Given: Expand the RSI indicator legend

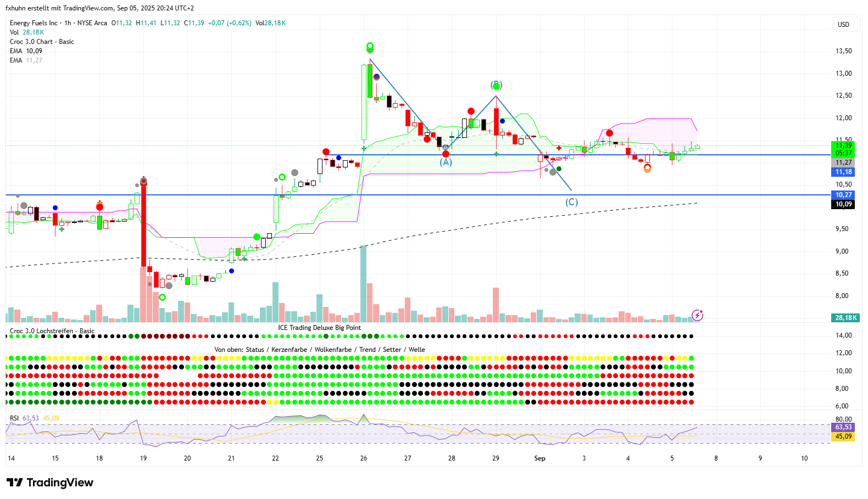Looking at the screenshot, I should pyautogui.click(x=14, y=418).
